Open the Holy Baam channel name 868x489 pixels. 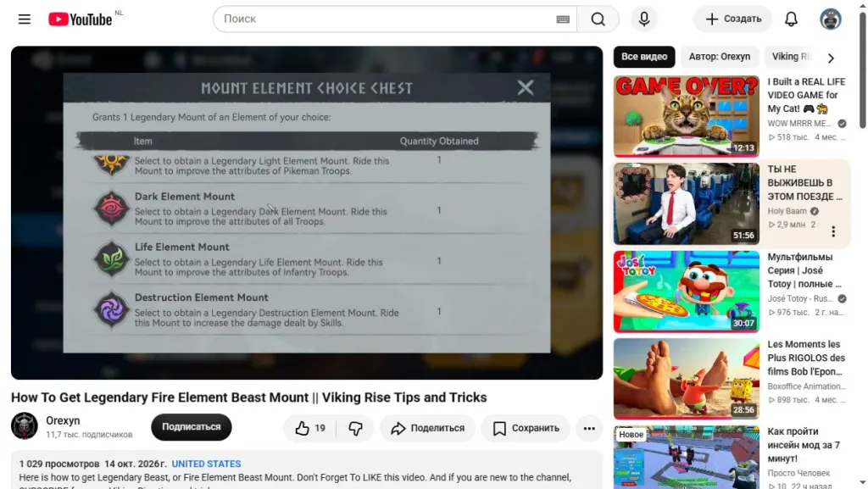(787, 211)
